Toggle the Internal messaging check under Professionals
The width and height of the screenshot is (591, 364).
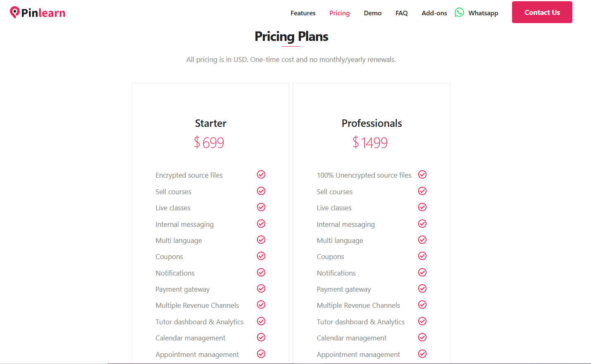422,224
